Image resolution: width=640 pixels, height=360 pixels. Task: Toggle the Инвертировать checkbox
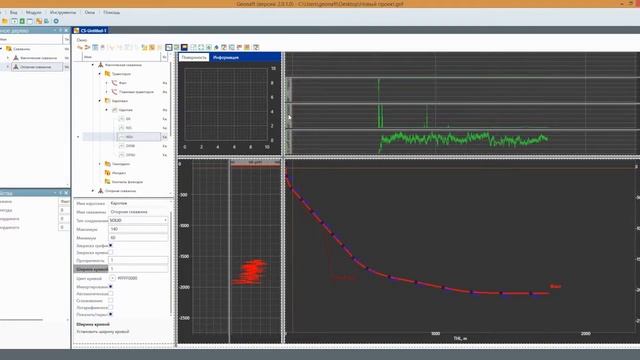point(111,287)
